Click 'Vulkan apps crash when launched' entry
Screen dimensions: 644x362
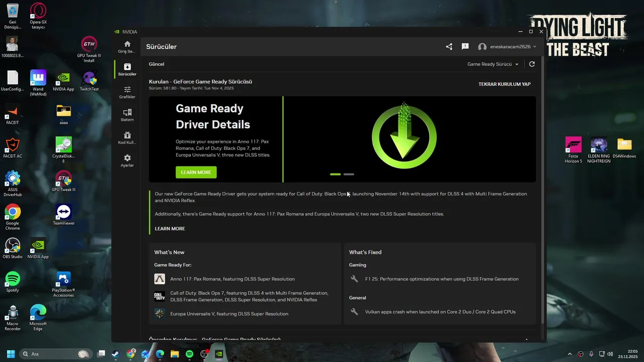(x=440, y=312)
